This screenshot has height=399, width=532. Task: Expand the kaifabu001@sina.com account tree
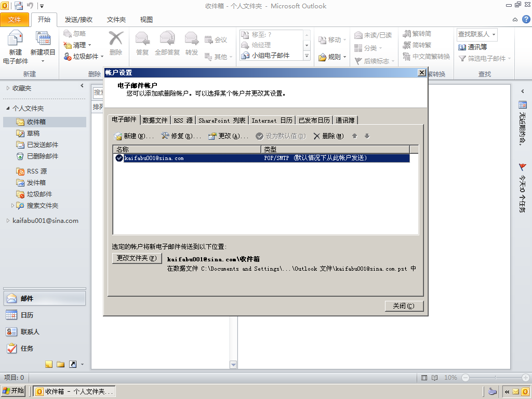tap(8, 220)
